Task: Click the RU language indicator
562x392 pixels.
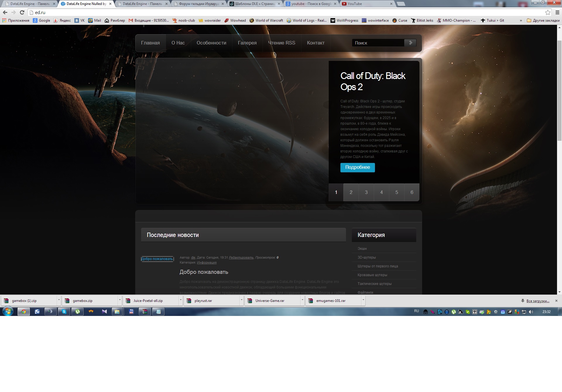Action: pyautogui.click(x=417, y=311)
